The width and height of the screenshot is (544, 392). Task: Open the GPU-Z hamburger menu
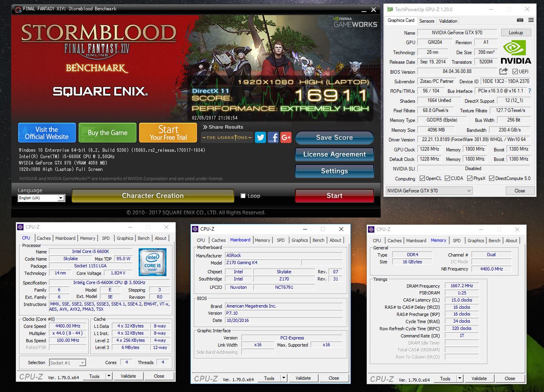[531, 20]
